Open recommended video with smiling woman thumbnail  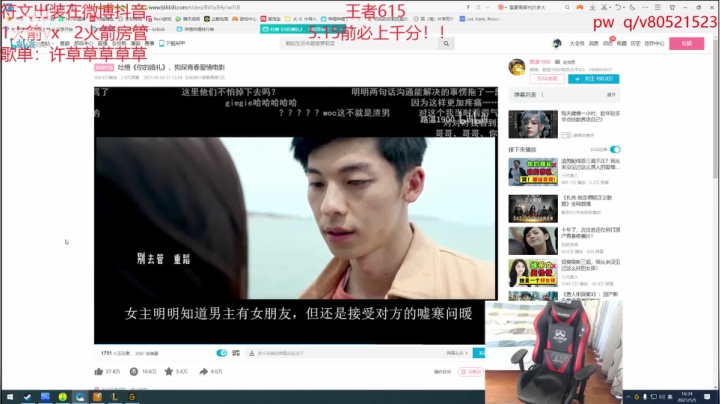(x=533, y=241)
